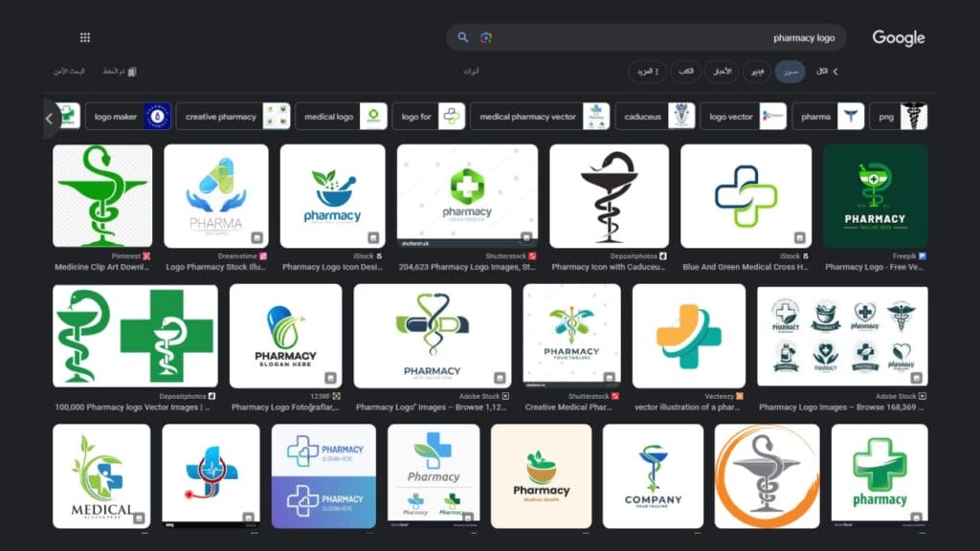Viewport: 980px width, 551px height.
Task: Open '100,000 Pharmacy logo Vector Images' link
Action: click(132, 408)
